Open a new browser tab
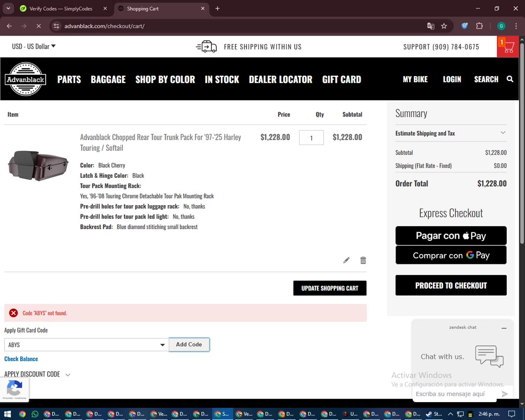 (x=217, y=8)
